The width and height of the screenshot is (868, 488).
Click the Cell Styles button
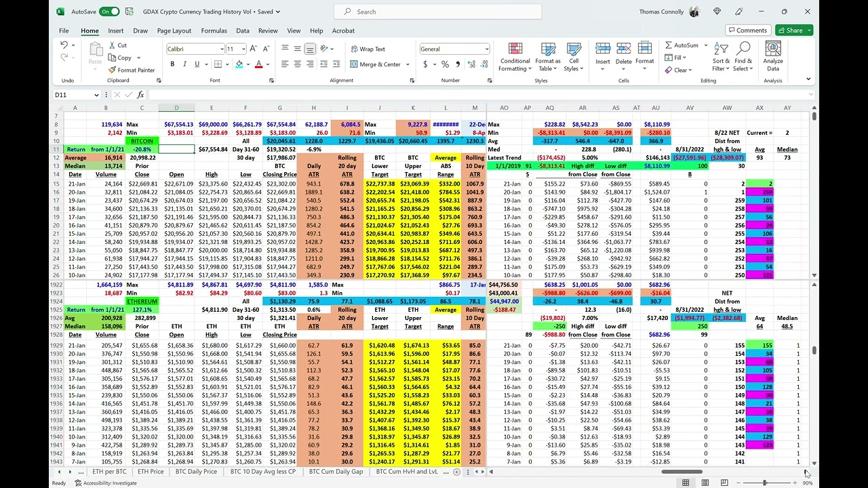coord(574,56)
